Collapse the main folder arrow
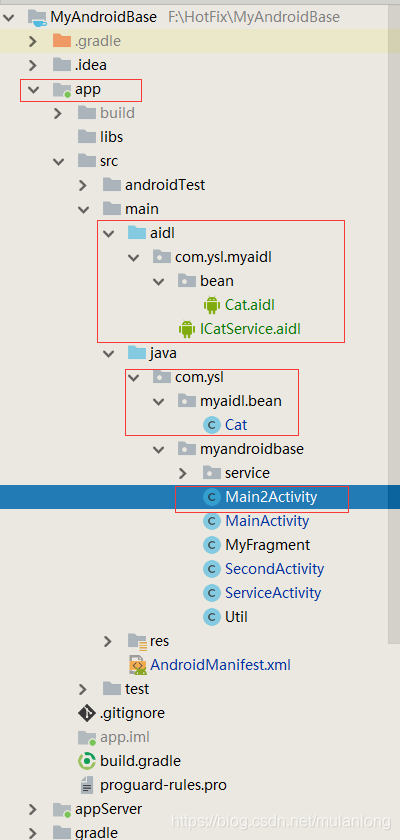This screenshot has width=400, height=840. [83, 209]
